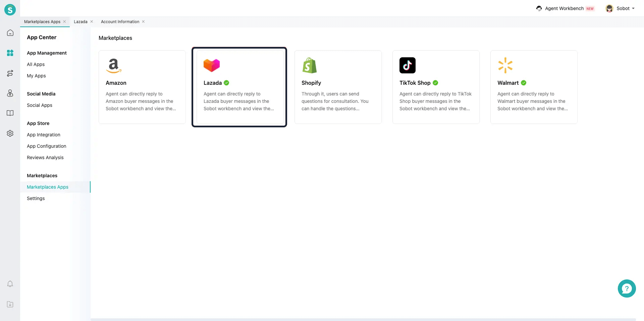
Task: Open the App Center grid icon
Action: coord(10,53)
